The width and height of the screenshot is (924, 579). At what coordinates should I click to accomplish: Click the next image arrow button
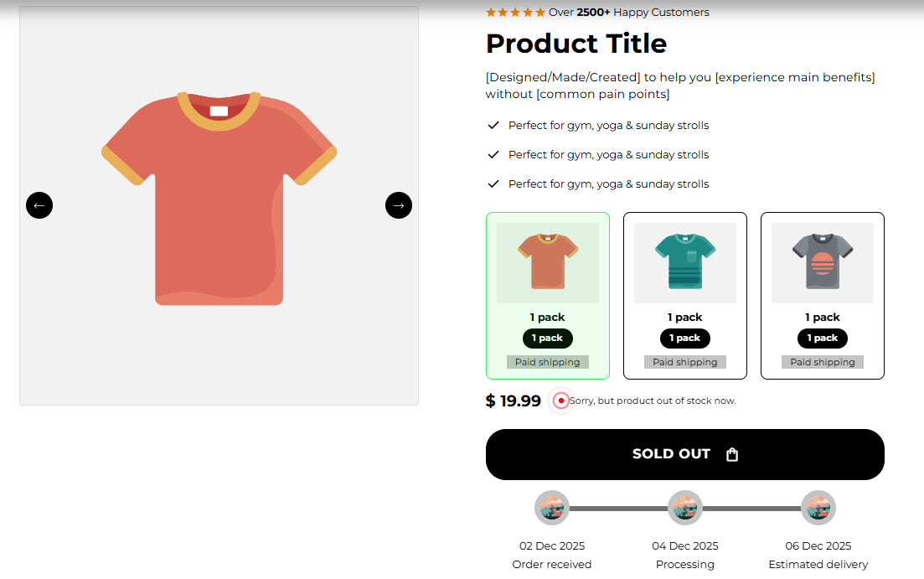[399, 205]
